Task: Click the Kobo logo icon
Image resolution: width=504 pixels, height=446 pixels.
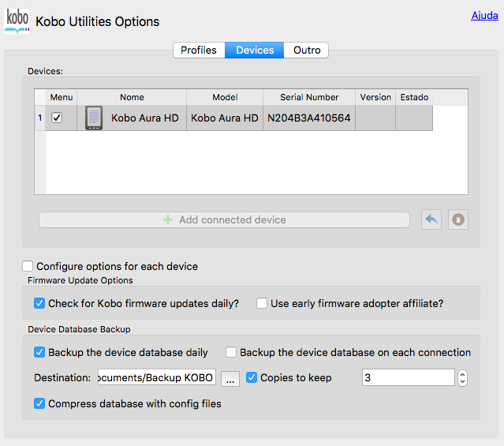Action: click(x=17, y=21)
